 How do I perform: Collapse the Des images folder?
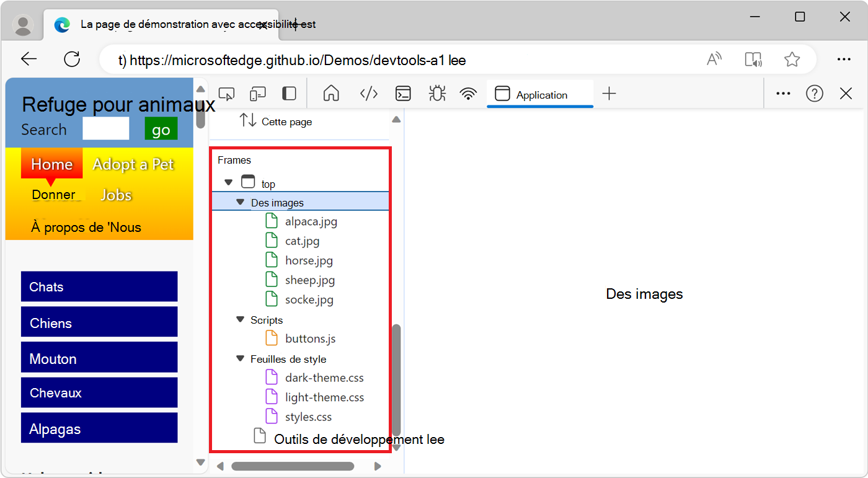[x=241, y=202]
